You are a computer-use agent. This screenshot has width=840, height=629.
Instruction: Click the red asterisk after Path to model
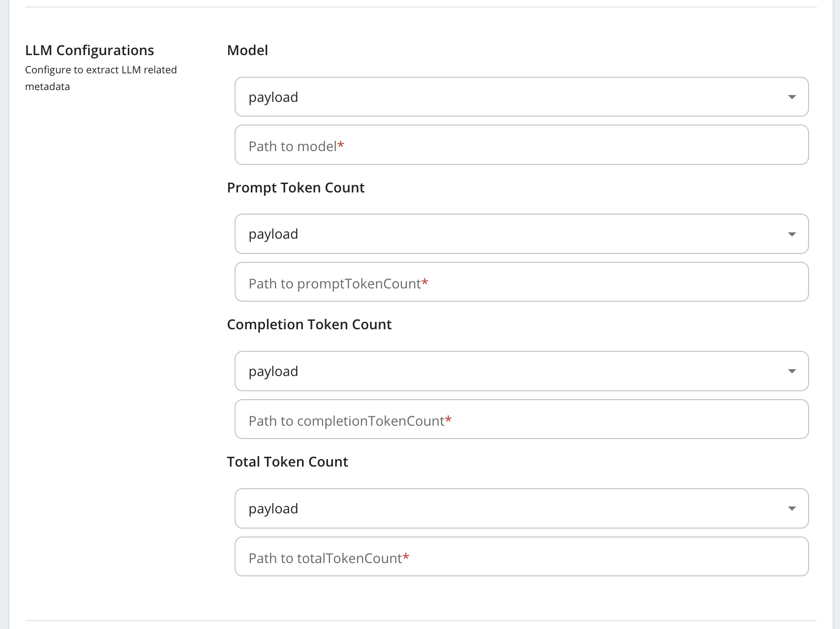[341, 145]
